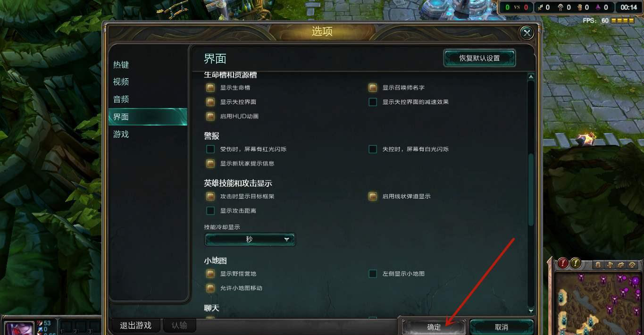Enable the 显示攻击距离 checkbox
The width and height of the screenshot is (644, 335).
(210, 210)
